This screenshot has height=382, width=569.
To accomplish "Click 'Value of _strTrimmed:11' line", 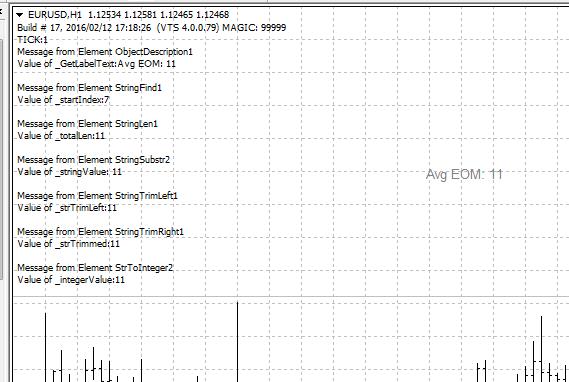I will point(69,243).
